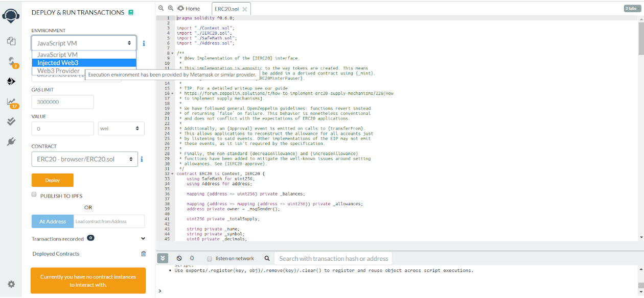Select the ERC20.sol editor tab

tap(227, 9)
